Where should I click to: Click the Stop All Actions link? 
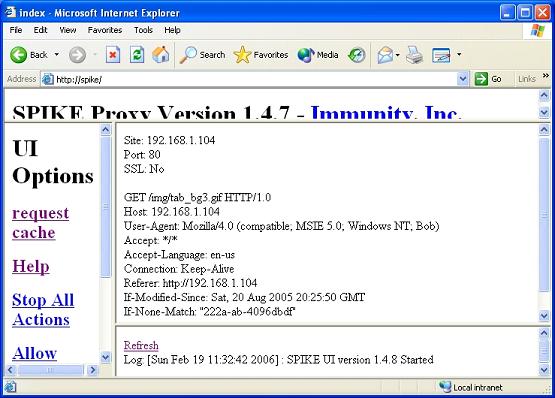pyautogui.click(x=43, y=309)
